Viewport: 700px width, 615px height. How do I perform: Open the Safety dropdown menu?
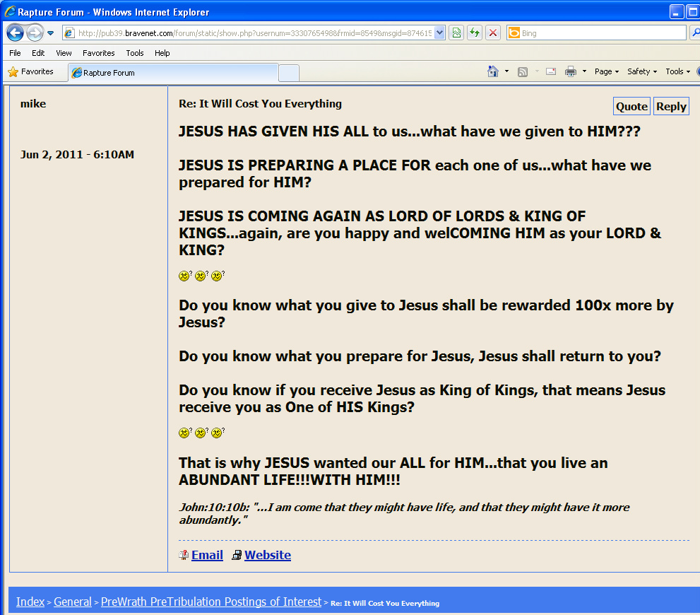tap(641, 71)
